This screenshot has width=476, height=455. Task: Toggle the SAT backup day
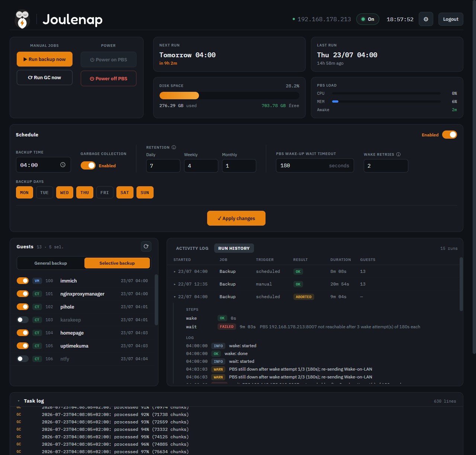(125, 193)
